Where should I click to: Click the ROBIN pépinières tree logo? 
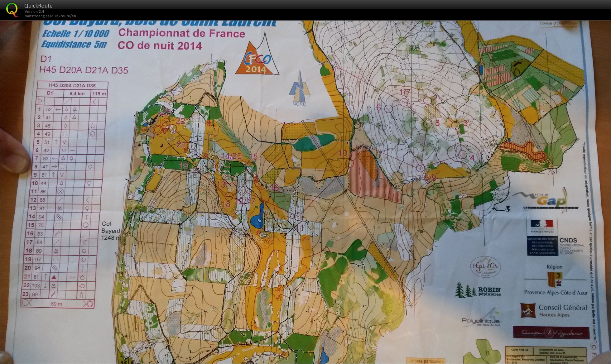point(478,290)
